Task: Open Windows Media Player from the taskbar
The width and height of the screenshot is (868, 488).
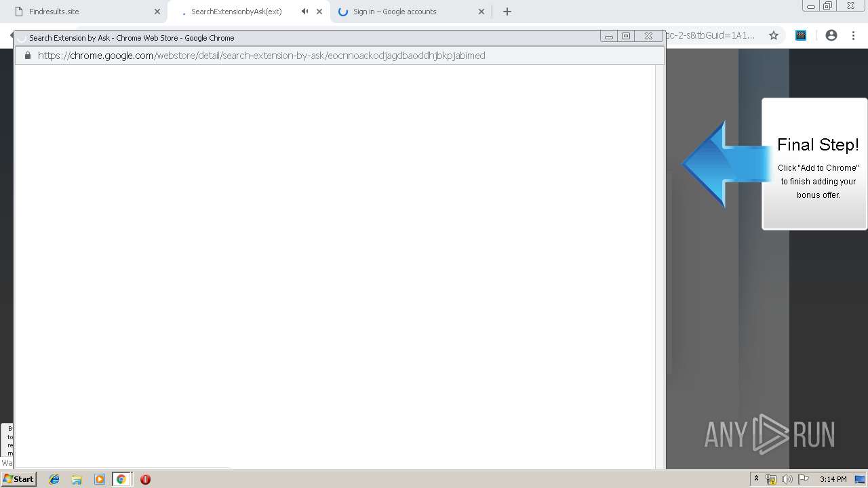Action: click(x=100, y=479)
